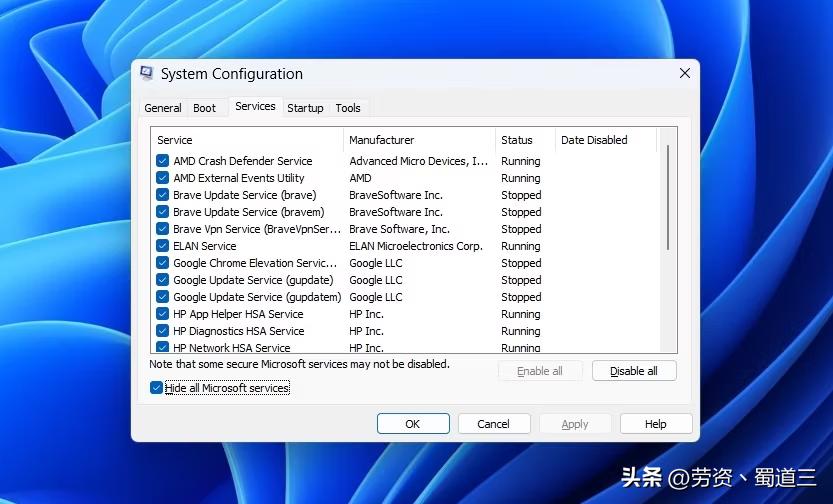Screen dimensions: 833x504
Task: Uncheck AMD External Events Utility
Action: pyautogui.click(x=163, y=177)
